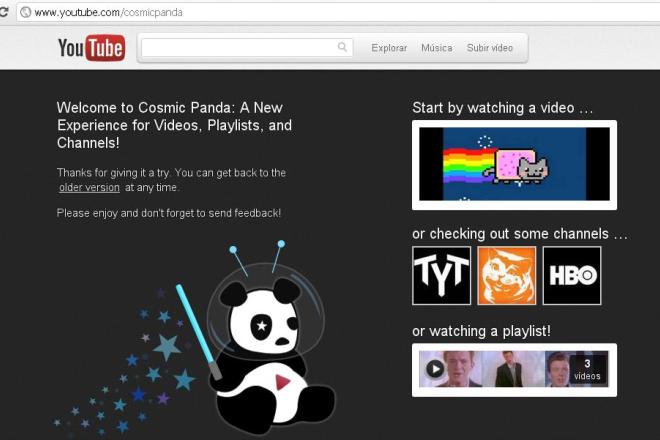Screen dimensions: 660x440
Task: Open the HBO channel icon
Action: 572,275
